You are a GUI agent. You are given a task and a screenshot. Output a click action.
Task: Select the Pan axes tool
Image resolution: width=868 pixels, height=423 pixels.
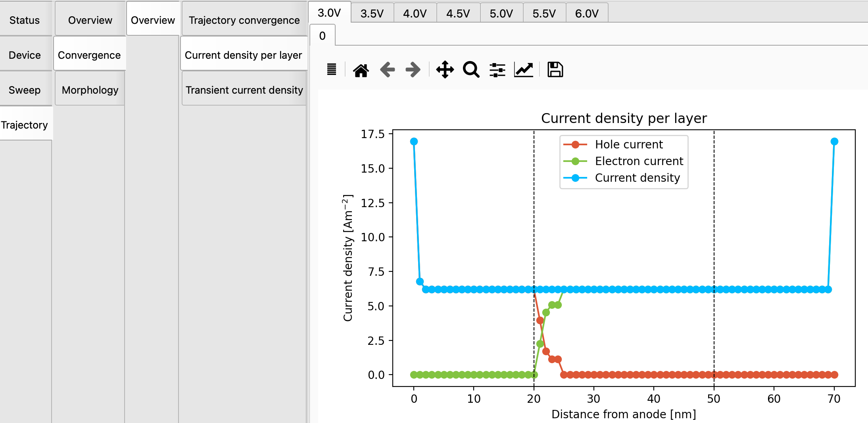pyautogui.click(x=445, y=70)
